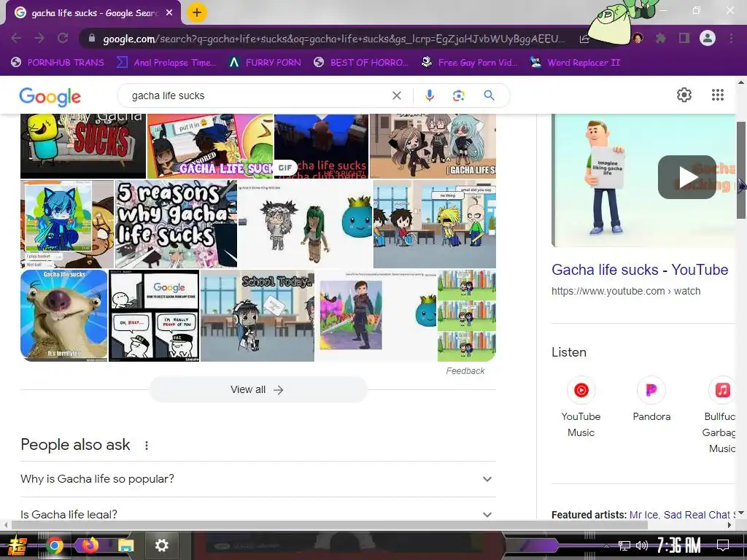Click the address bar URL
Screen dimensions: 747x560
(x=334, y=39)
